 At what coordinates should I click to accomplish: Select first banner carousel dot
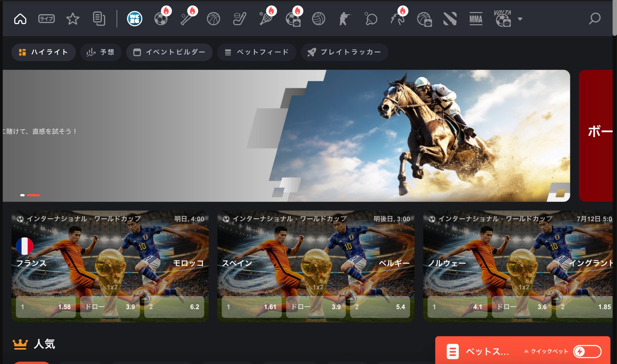tap(22, 195)
